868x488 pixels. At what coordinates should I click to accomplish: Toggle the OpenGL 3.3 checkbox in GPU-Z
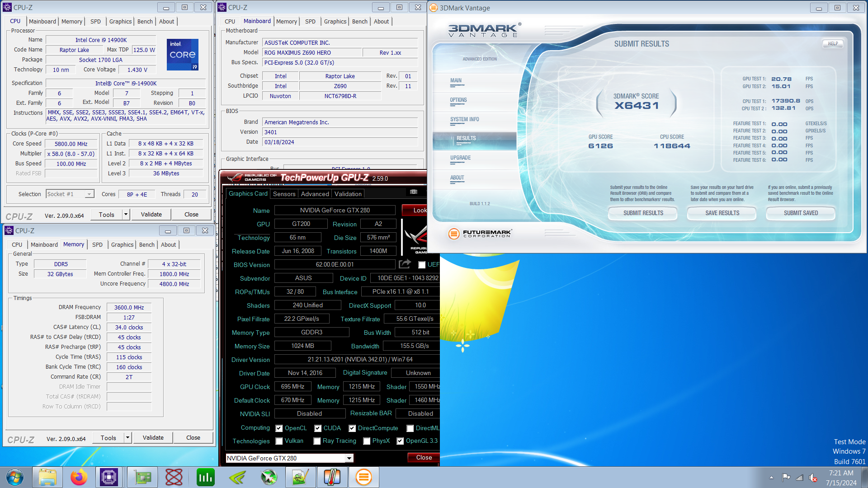pyautogui.click(x=400, y=441)
